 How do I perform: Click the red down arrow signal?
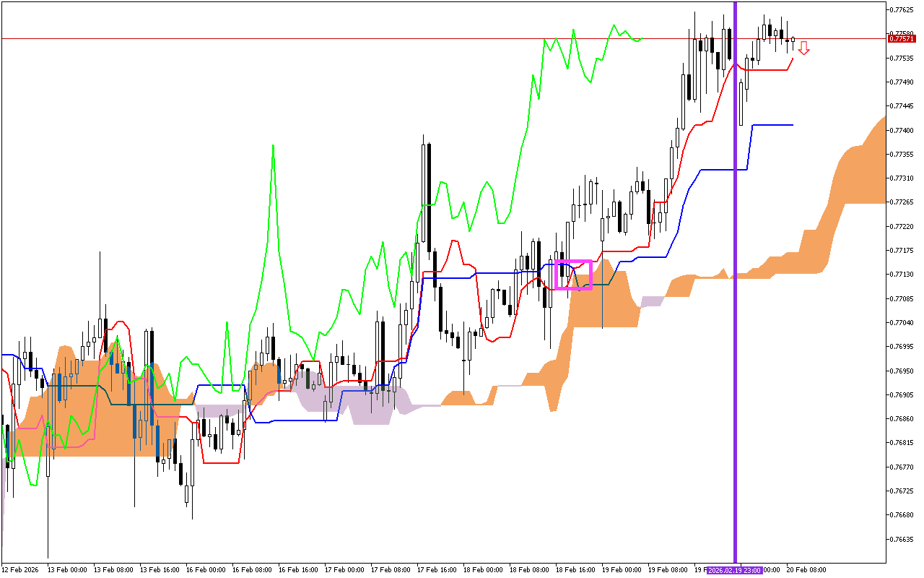[803, 48]
